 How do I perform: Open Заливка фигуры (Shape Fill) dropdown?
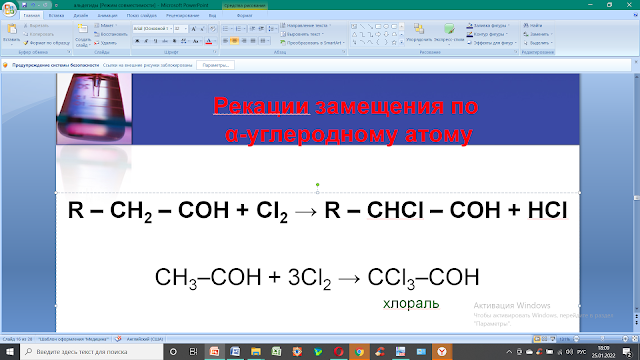(x=488, y=25)
